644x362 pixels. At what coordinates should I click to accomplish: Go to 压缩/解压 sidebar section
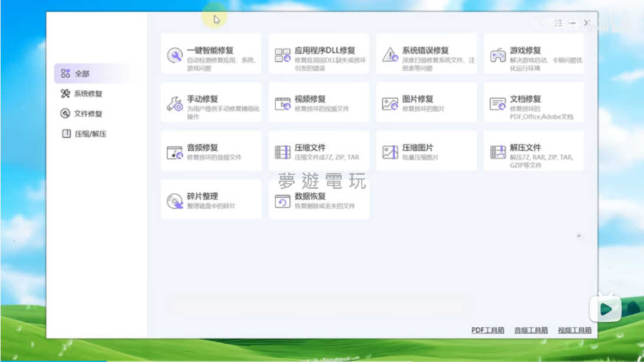90,134
